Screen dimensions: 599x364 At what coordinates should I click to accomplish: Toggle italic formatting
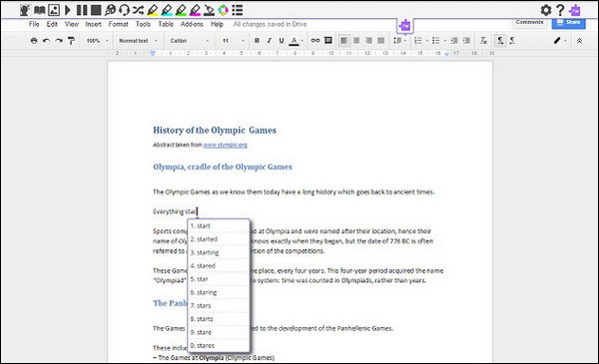pyautogui.click(x=269, y=41)
